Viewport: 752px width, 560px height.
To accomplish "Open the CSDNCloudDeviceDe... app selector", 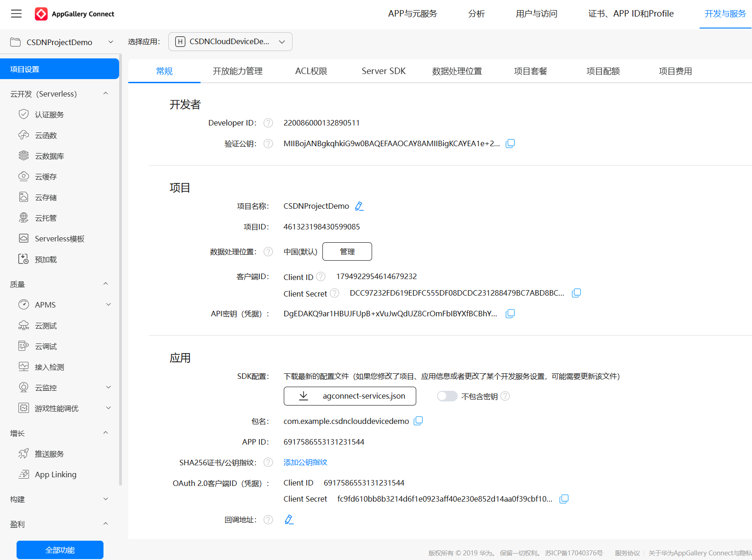I will click(x=230, y=41).
